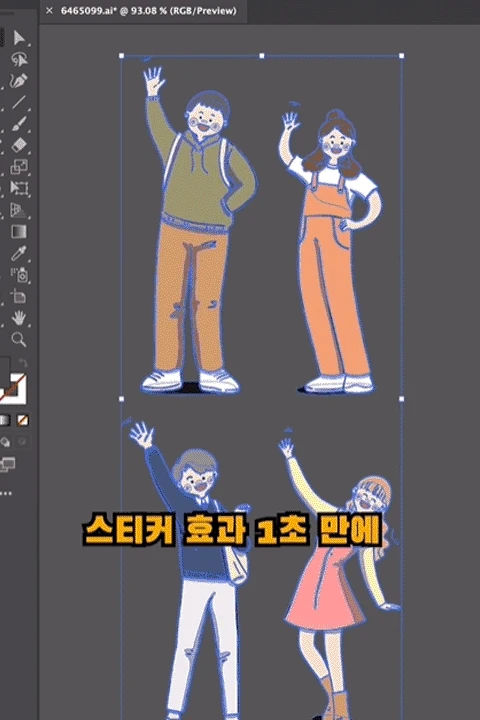Screen dimensions: 480x720
Task: Select the Gradient tool
Action: tap(19, 231)
